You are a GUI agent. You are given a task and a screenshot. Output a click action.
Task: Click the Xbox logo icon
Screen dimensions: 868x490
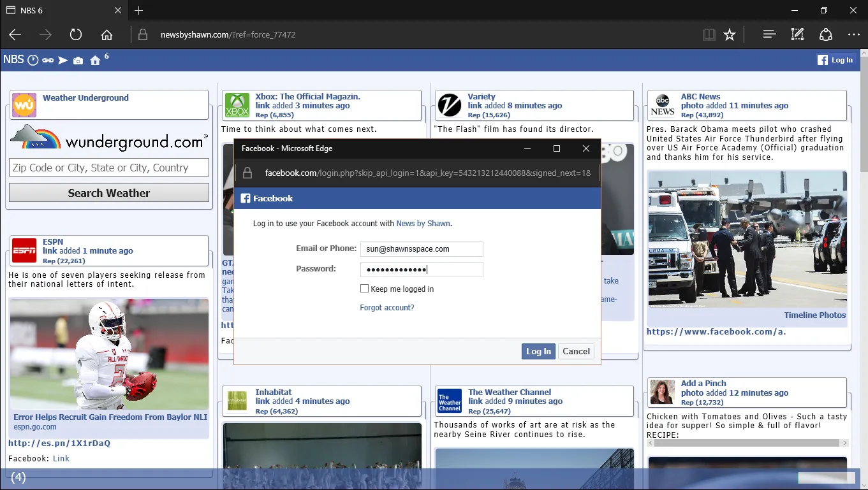(x=237, y=104)
